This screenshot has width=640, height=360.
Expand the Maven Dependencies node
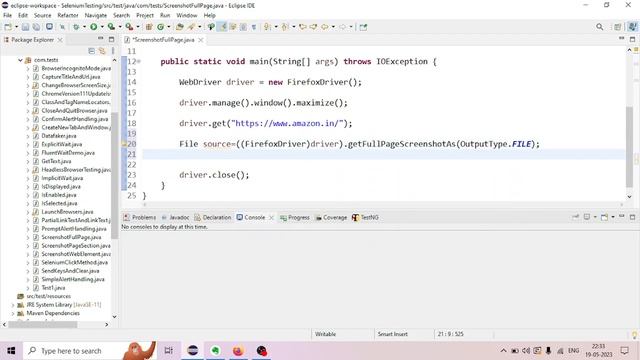pos(13,313)
